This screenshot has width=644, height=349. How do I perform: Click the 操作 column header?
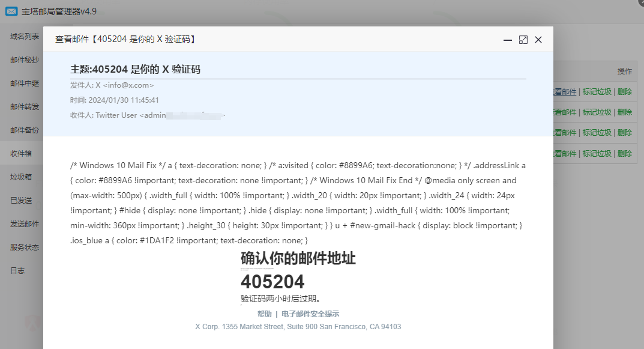(625, 71)
